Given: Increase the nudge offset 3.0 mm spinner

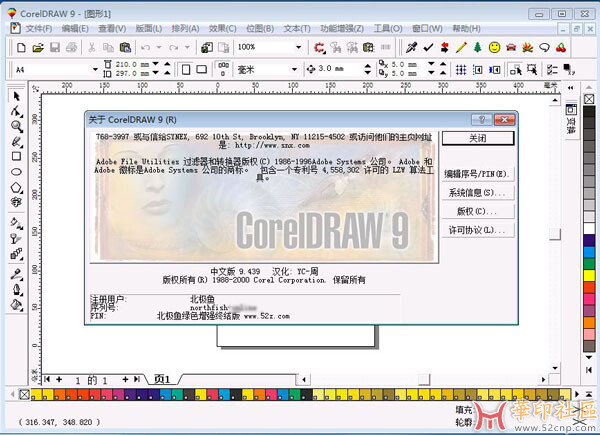Looking at the screenshot, I should [x=368, y=66].
